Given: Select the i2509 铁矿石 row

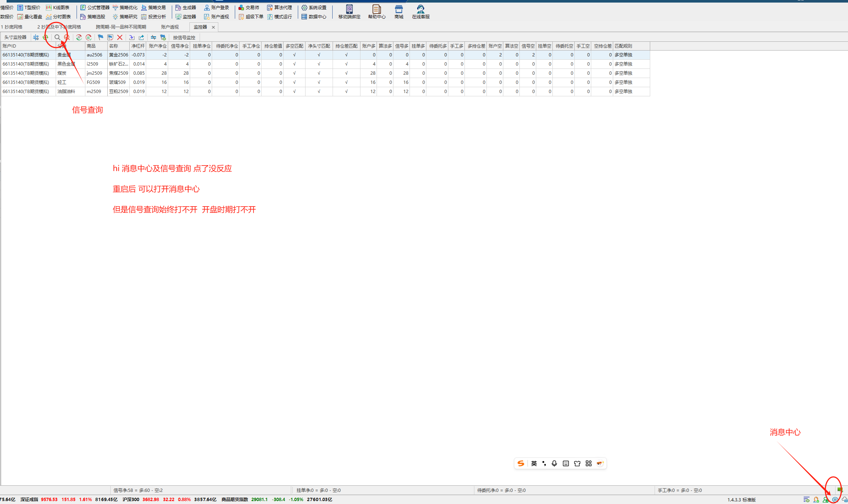Looking at the screenshot, I should click(x=325, y=64).
